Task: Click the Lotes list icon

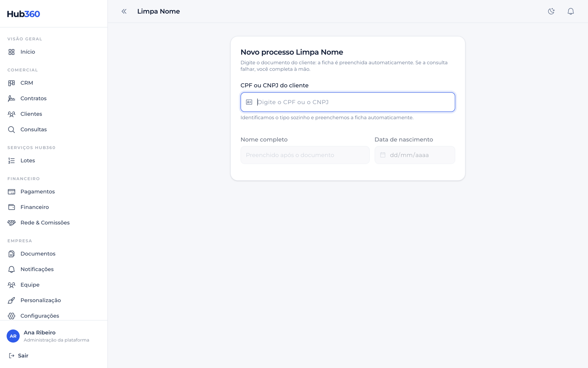Action: coord(11,161)
